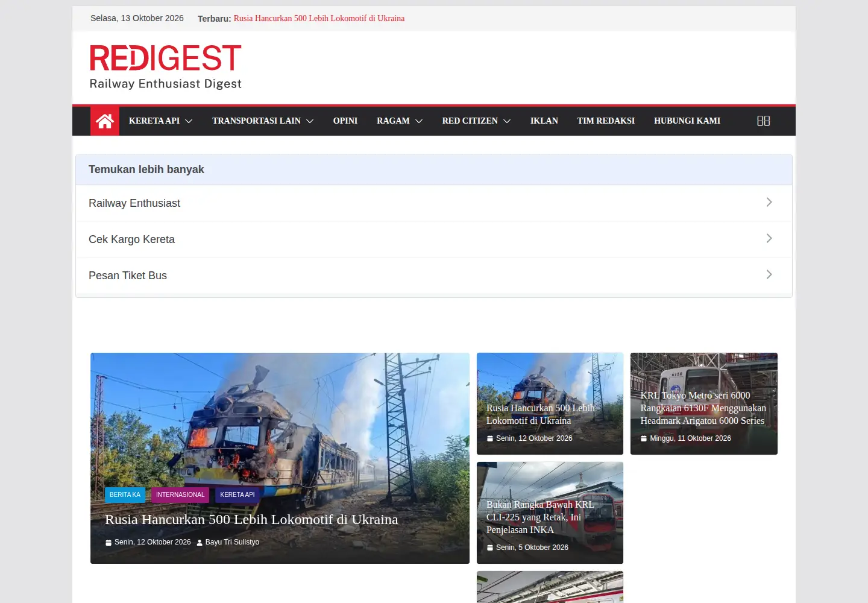868x603 pixels.
Task: Click the date Selasa, 13 Oktober 2026
Action: (137, 19)
